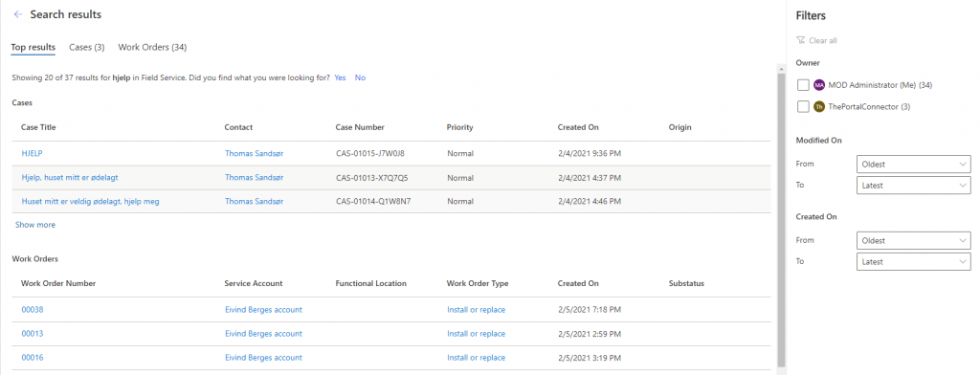Screen dimensions: 980x375
Task: Open Eivind Berges account in 00038 row
Action: 263,309
